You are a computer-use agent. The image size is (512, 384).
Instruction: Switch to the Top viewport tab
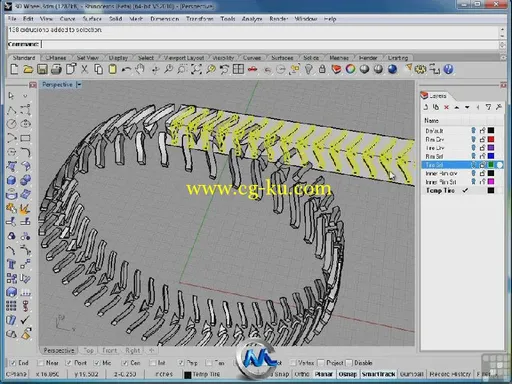[88, 350]
